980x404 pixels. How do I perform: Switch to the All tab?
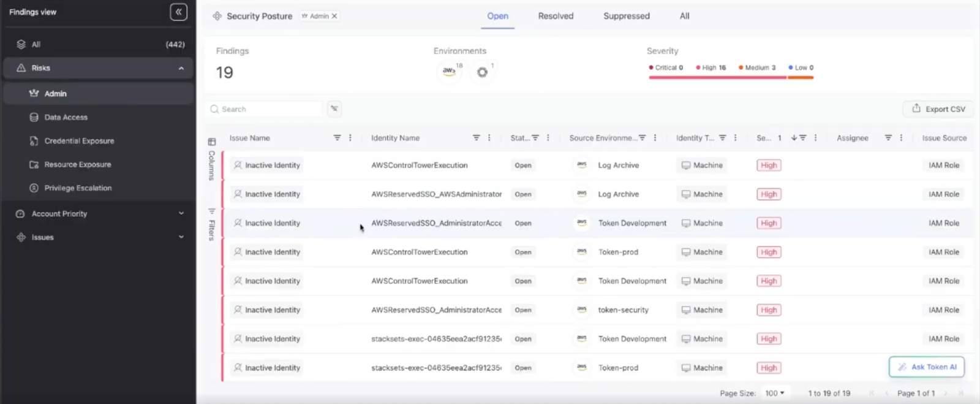(684, 16)
